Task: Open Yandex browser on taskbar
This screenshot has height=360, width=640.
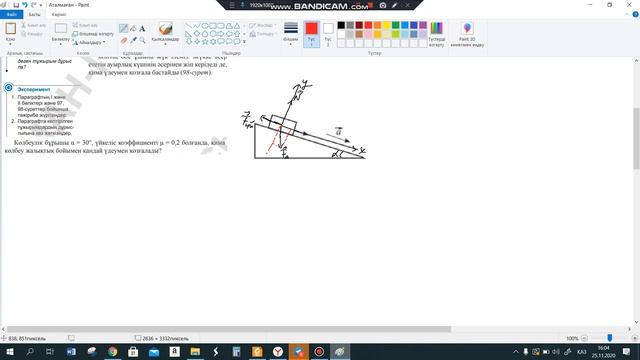Action: click(x=278, y=351)
